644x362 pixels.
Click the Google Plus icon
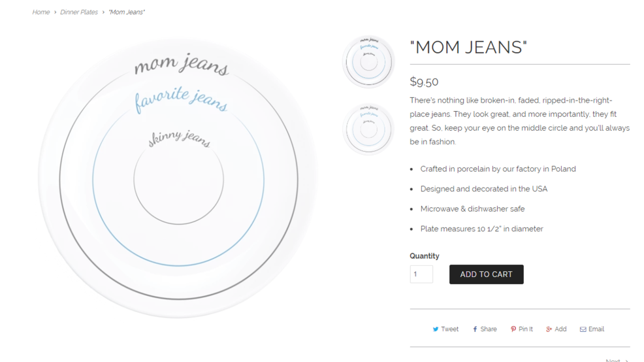tap(549, 329)
